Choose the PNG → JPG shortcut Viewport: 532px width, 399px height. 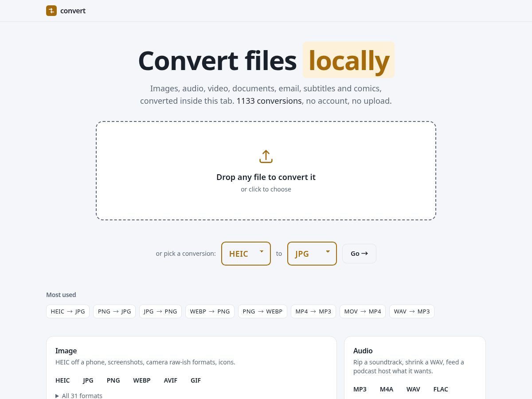[114, 311]
